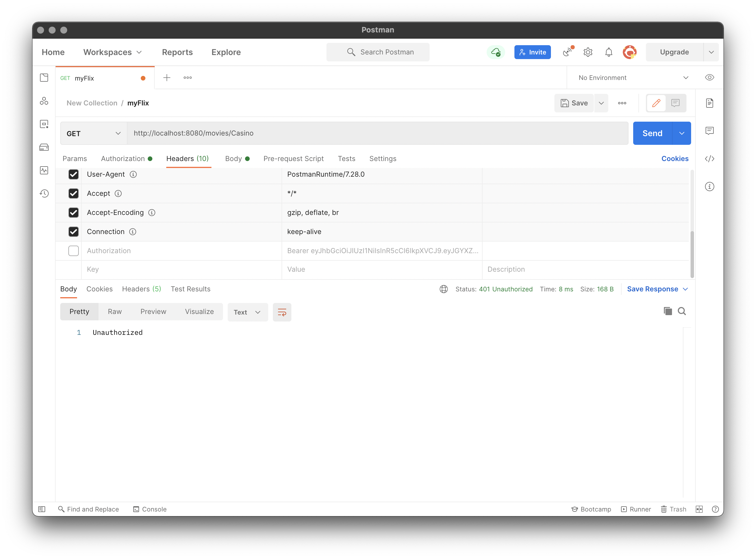Screen dimensions: 756x559
Task: Enable the Authorization Bearer header
Action: tap(74, 251)
